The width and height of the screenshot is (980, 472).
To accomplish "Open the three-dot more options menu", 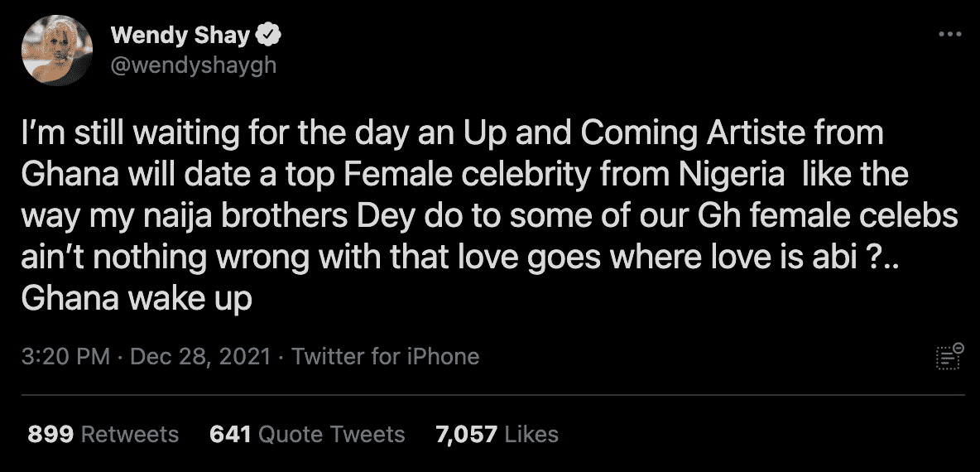I will pyautogui.click(x=949, y=34).
